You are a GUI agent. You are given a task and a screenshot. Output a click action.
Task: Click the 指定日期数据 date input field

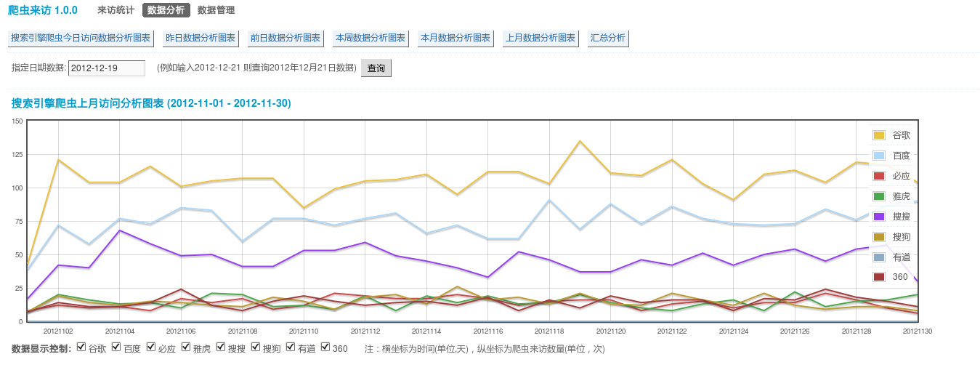[x=107, y=68]
